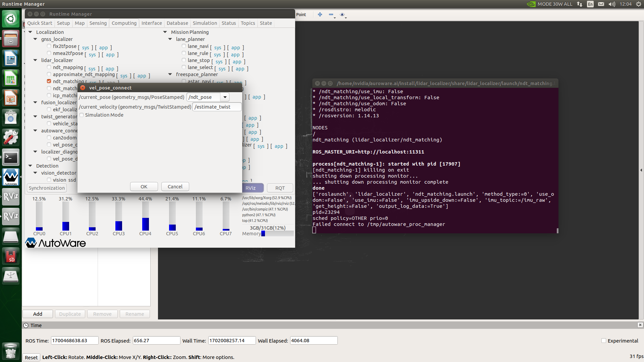The height and width of the screenshot is (362, 644).
Task: Collapse lidar_localizer tree node
Action: 35,60
